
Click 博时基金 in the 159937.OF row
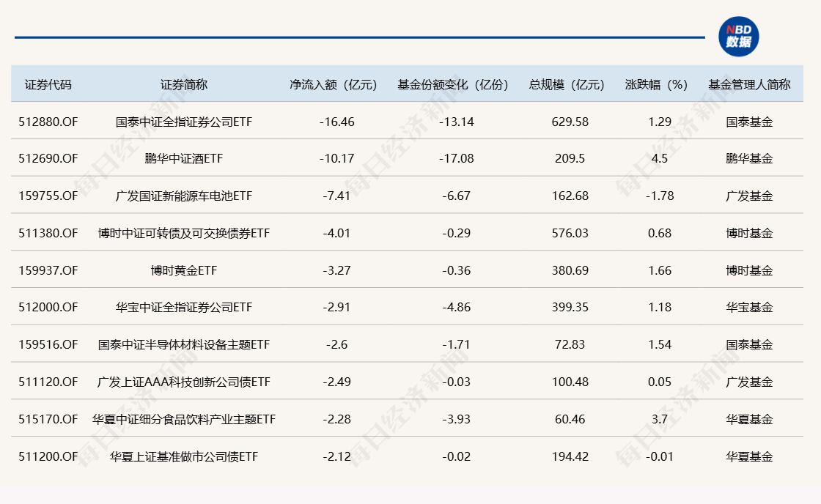click(749, 270)
